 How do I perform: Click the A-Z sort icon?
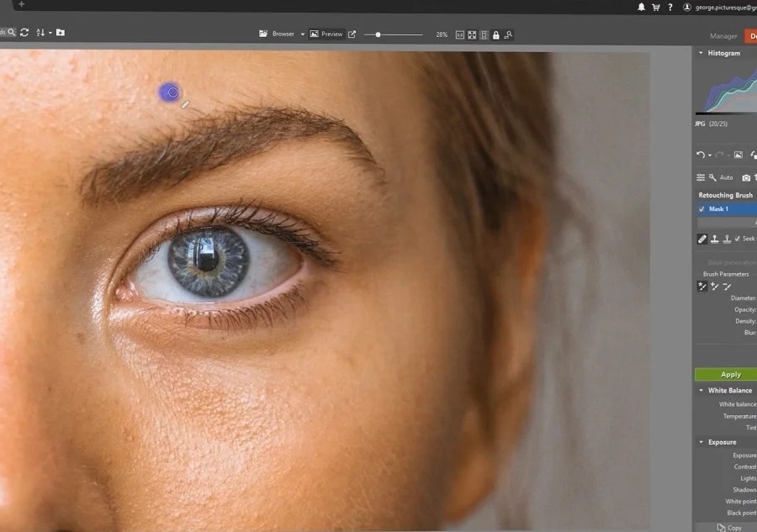40,32
